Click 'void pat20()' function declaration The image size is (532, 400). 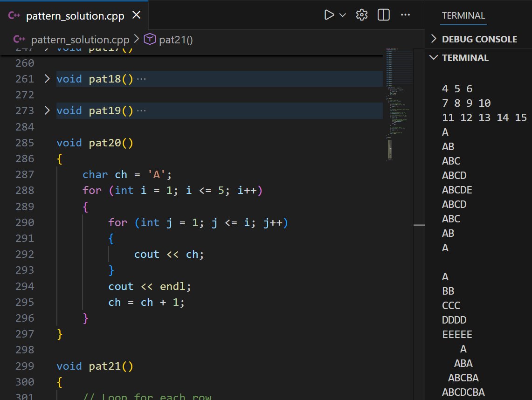[x=95, y=143]
